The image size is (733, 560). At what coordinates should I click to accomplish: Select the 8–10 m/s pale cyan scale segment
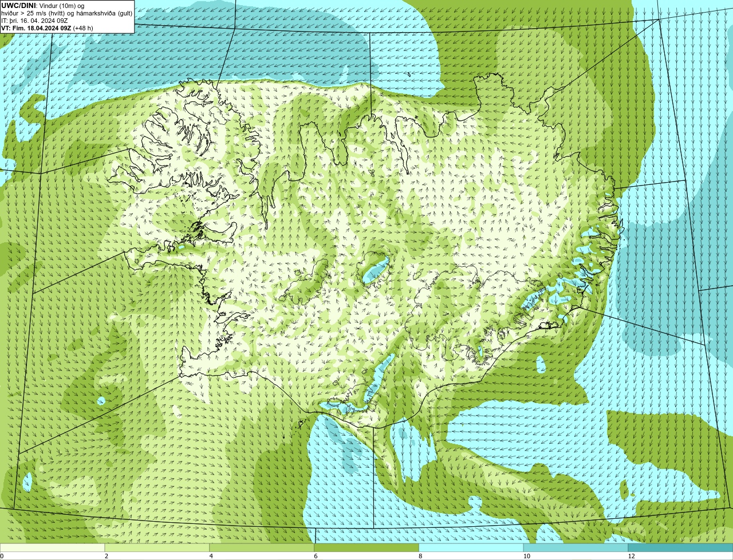coord(471,547)
